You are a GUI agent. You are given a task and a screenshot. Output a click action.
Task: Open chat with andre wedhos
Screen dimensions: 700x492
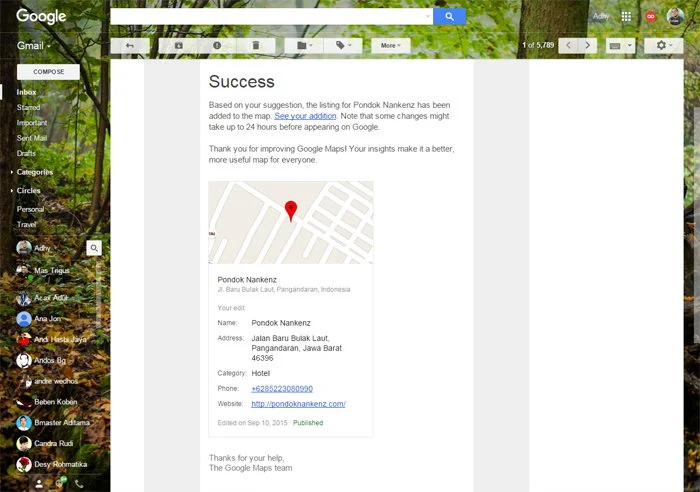pyautogui.click(x=47, y=381)
